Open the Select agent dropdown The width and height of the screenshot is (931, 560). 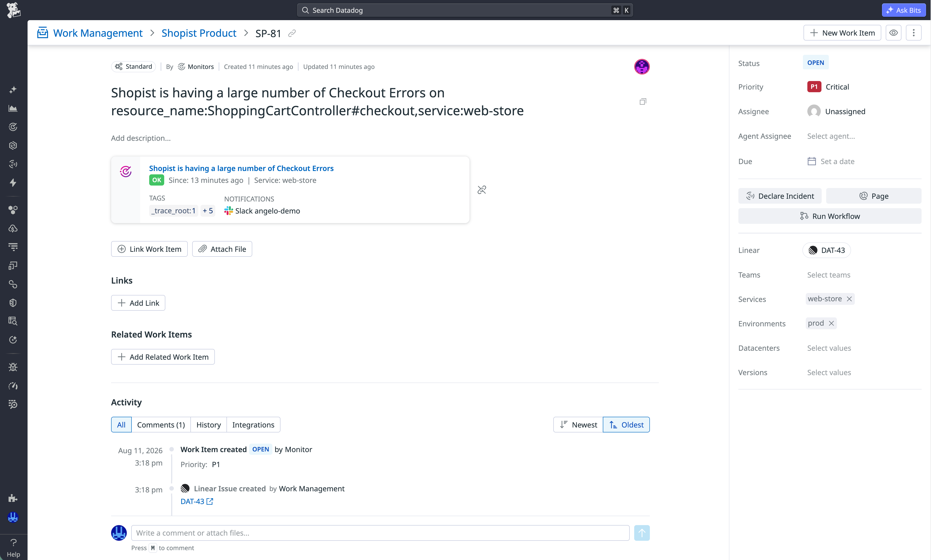tap(831, 136)
